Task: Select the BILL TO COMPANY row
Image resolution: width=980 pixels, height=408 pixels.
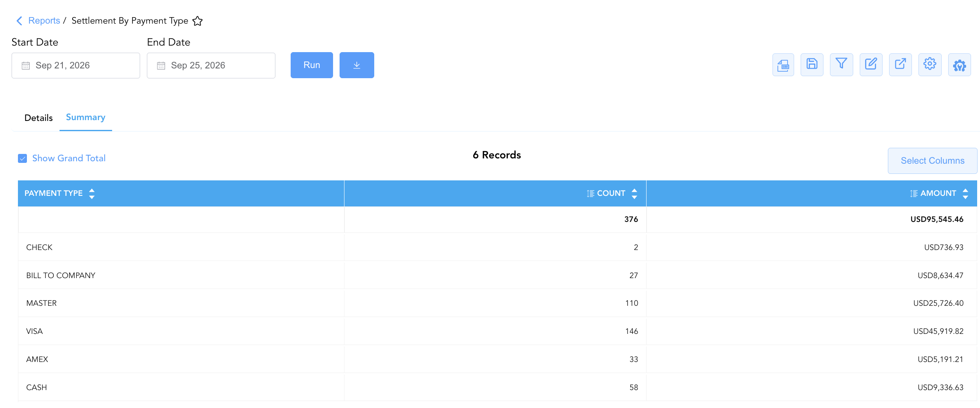Action: pyautogui.click(x=497, y=275)
